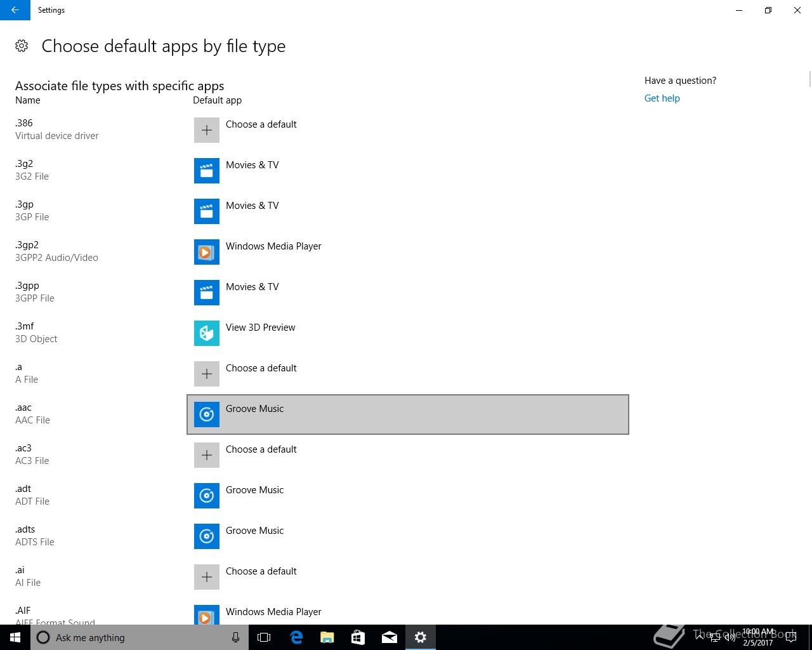Image resolution: width=812 pixels, height=650 pixels.
Task: Select the .aac file type name
Action: tap(23, 408)
